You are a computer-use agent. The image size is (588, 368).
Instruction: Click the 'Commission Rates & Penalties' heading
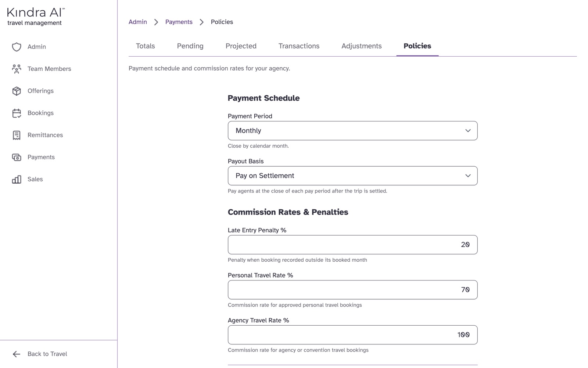coord(288,212)
